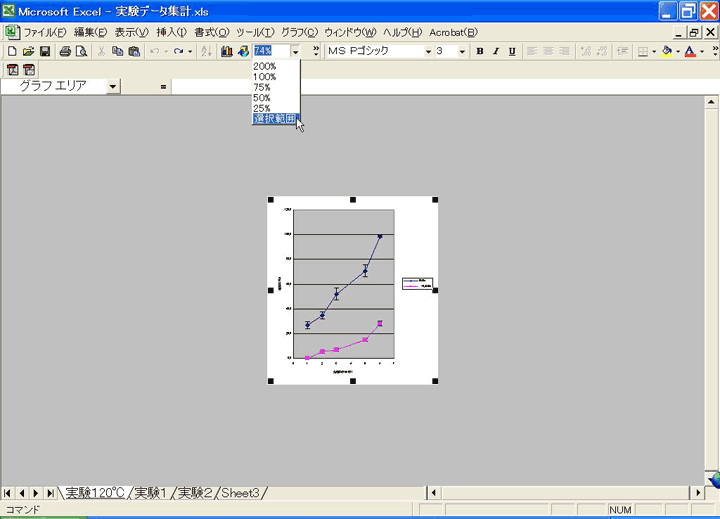Choose 選択範囲 in the zoom list
Viewport: 720px width, 519px height.
click(274, 118)
